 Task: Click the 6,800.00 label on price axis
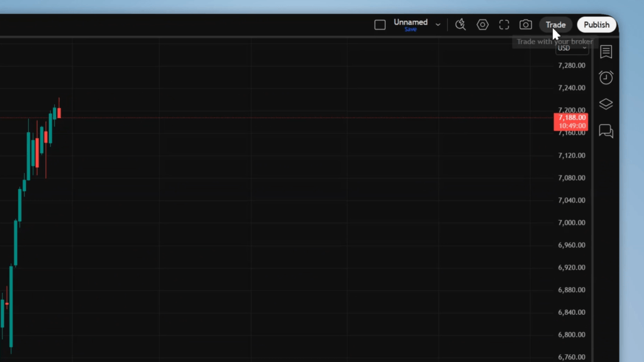click(571, 335)
